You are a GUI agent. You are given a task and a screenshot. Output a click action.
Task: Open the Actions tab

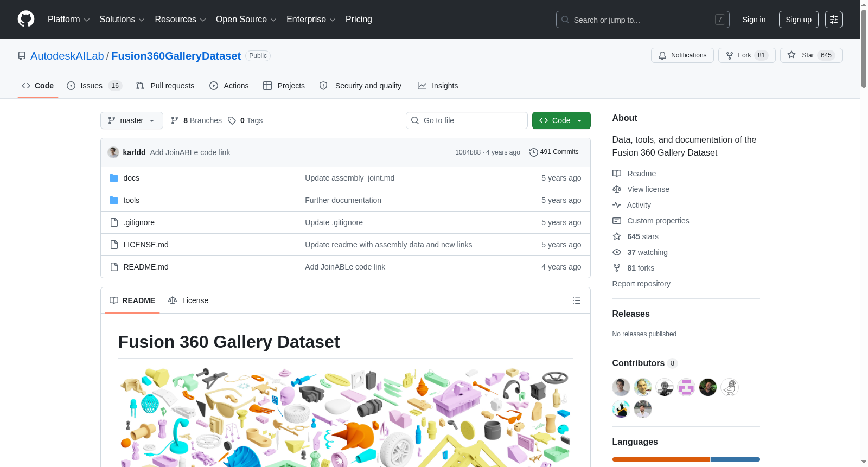click(x=229, y=86)
